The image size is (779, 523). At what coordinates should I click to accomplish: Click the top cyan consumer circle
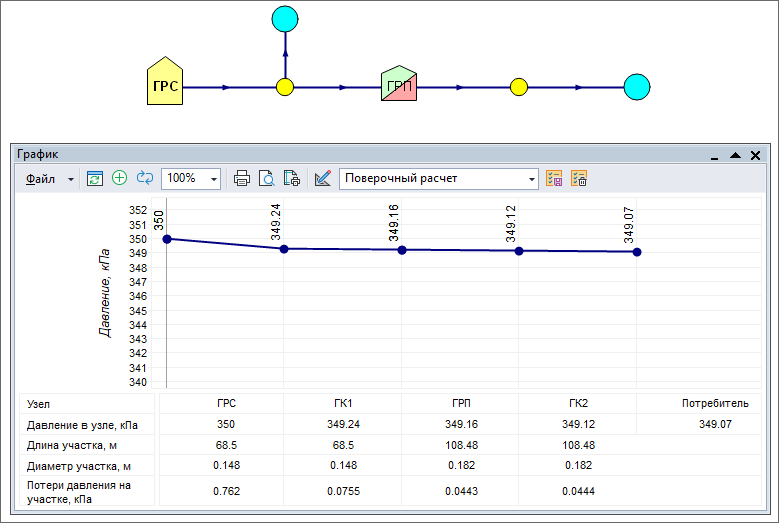point(285,18)
